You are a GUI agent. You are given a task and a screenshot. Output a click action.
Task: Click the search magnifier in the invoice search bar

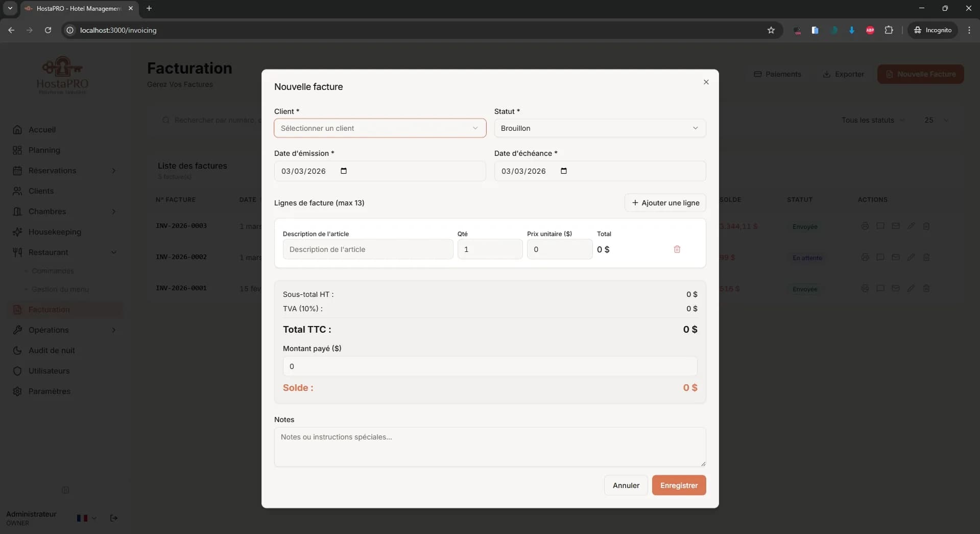(166, 120)
